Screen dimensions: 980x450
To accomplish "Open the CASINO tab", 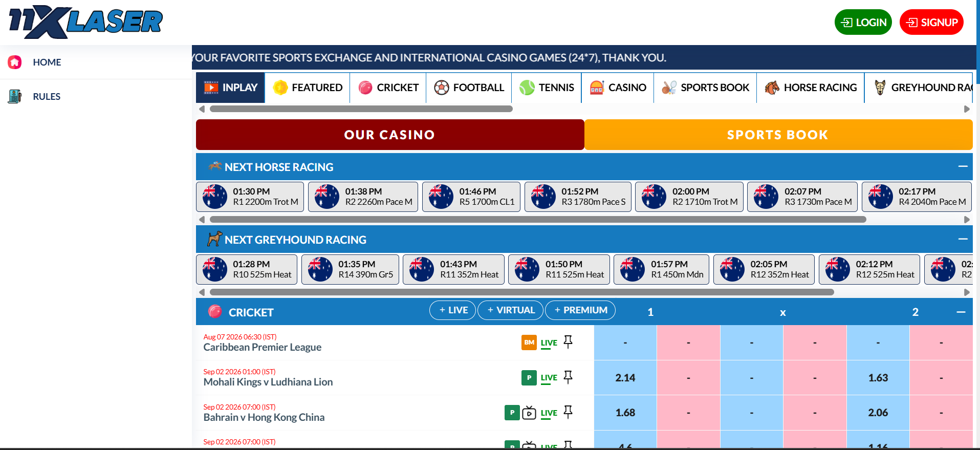I will [618, 88].
